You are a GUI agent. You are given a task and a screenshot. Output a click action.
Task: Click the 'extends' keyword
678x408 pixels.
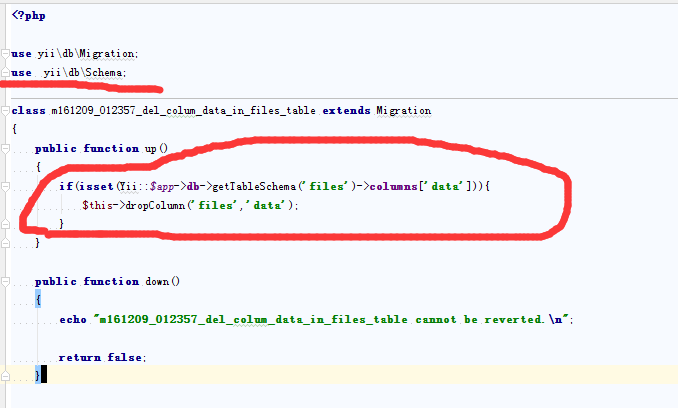click(346, 111)
